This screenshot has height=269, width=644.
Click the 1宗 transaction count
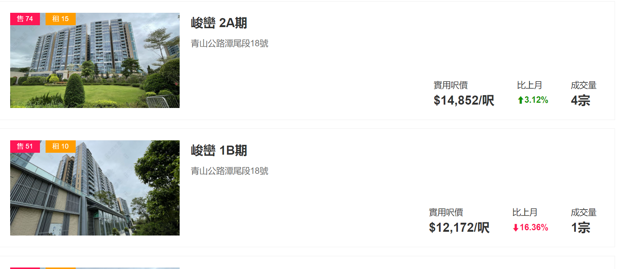pyautogui.click(x=580, y=228)
